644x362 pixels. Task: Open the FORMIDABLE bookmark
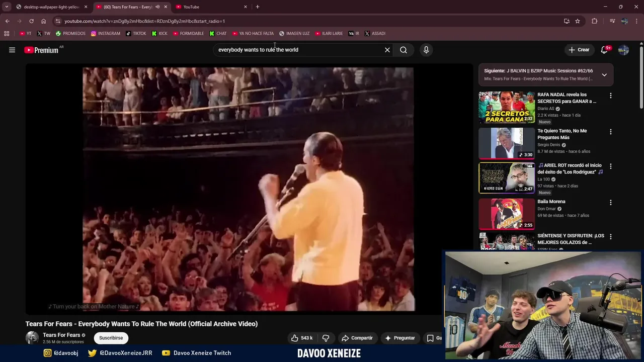pos(188,34)
